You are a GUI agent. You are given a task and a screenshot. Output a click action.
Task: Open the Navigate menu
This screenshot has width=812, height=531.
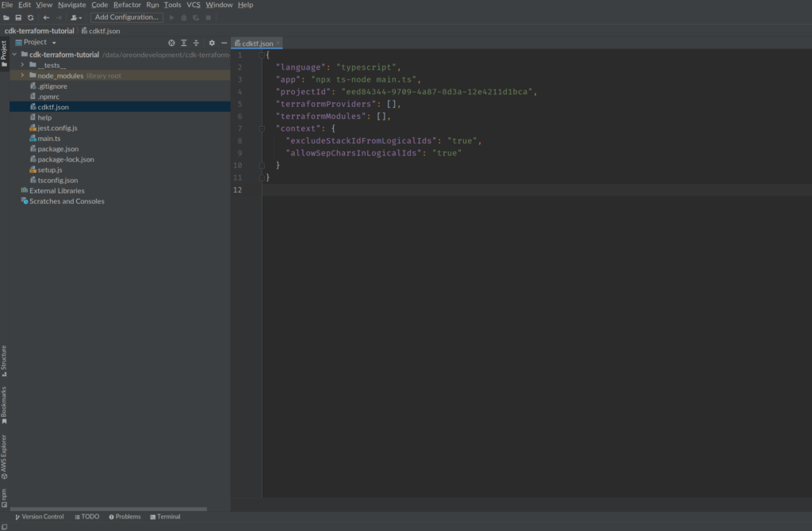pos(72,5)
